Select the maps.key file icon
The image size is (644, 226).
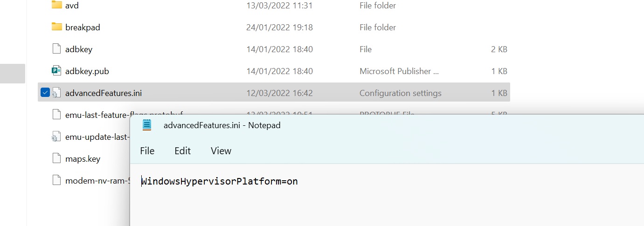click(x=56, y=158)
